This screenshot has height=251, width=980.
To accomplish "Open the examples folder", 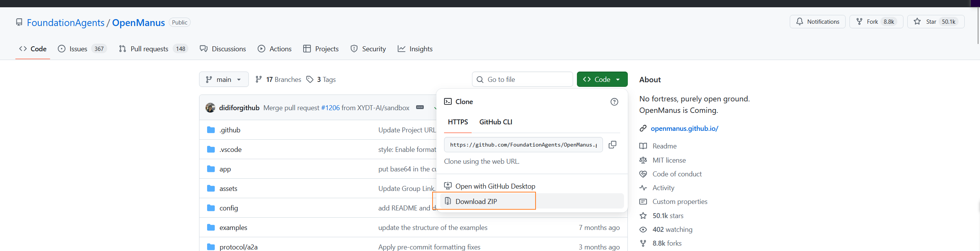I will (234, 228).
